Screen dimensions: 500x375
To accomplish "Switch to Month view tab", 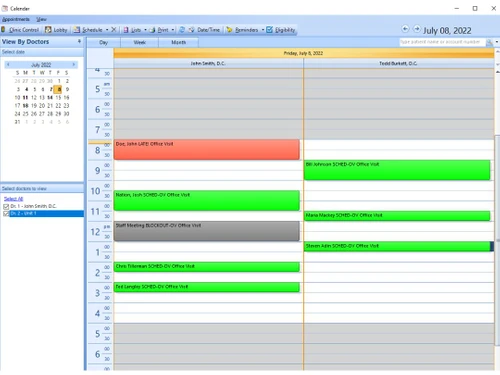I will pos(178,42).
